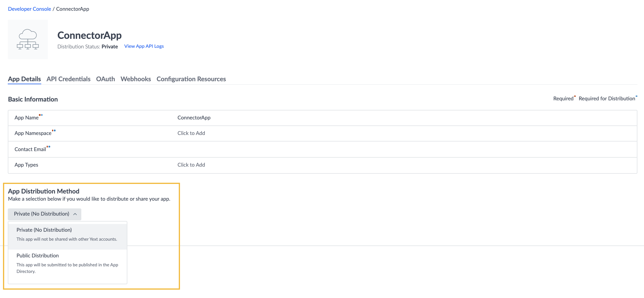Viewport: 644px width, 298px height.
Task: Collapse the Private (No Distribution) dropdown
Action: pyautogui.click(x=45, y=214)
